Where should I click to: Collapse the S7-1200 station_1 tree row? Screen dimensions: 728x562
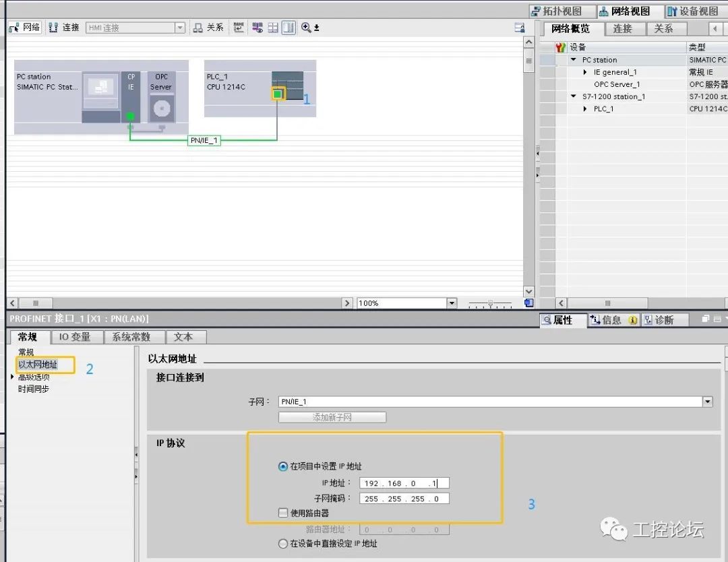coord(574,96)
